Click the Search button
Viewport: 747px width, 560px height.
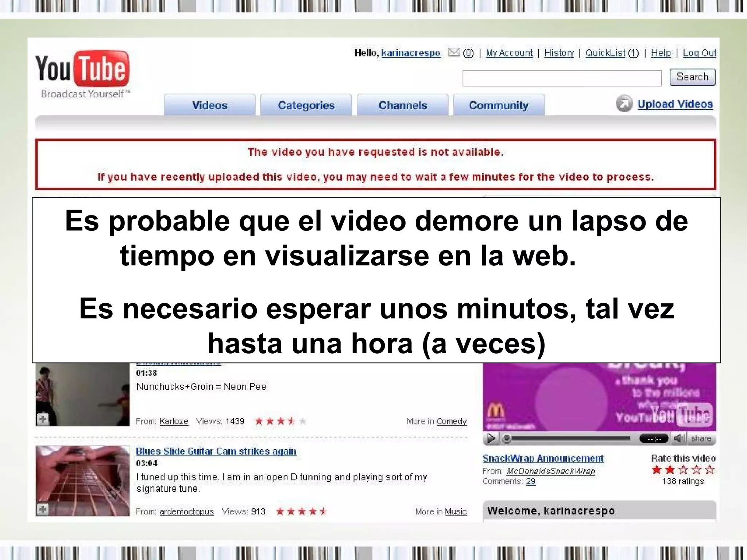tap(692, 77)
